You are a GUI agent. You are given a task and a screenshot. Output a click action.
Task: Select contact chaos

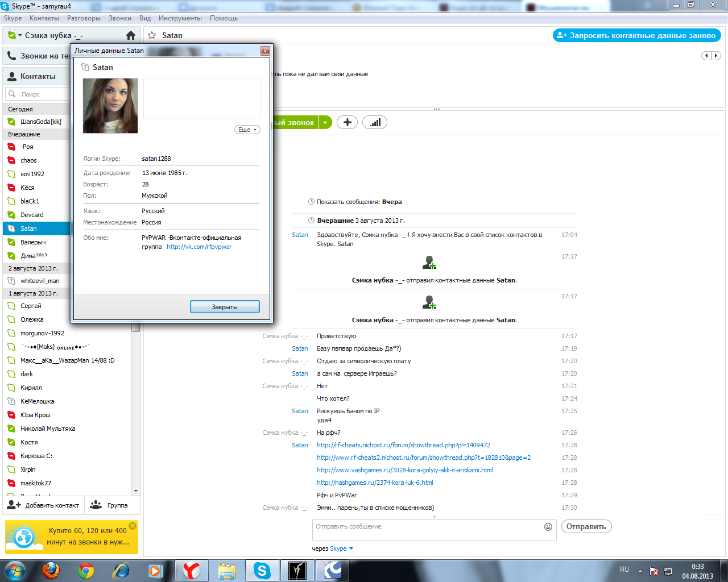(37, 160)
